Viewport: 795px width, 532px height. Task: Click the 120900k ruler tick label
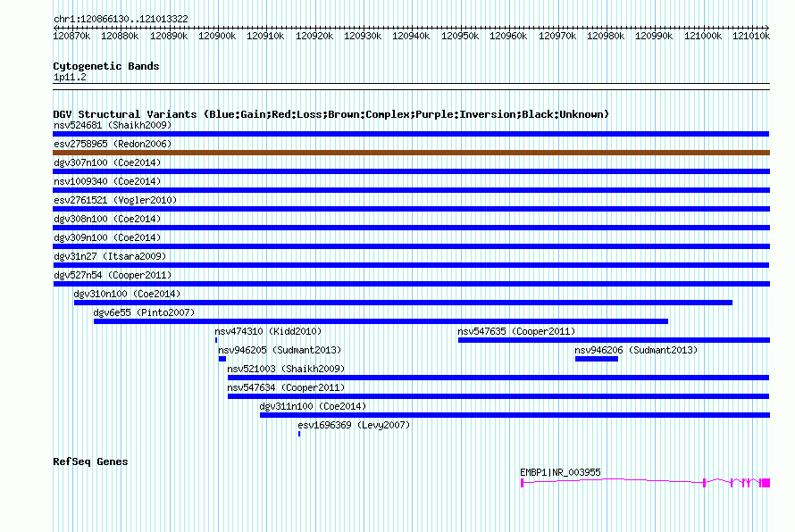[217, 36]
